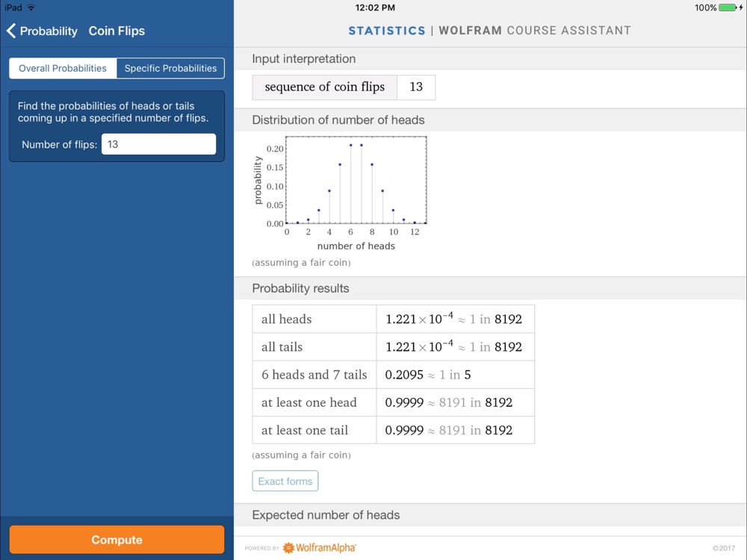The height and width of the screenshot is (560, 747).
Task: Tap the heads distribution plot
Action: click(x=340, y=194)
